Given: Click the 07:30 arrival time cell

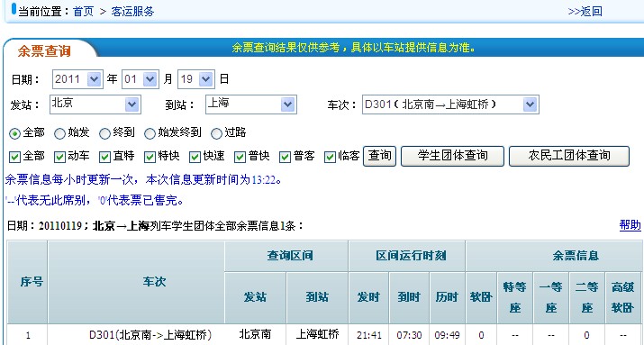Looking at the screenshot, I should pyautogui.click(x=409, y=335).
